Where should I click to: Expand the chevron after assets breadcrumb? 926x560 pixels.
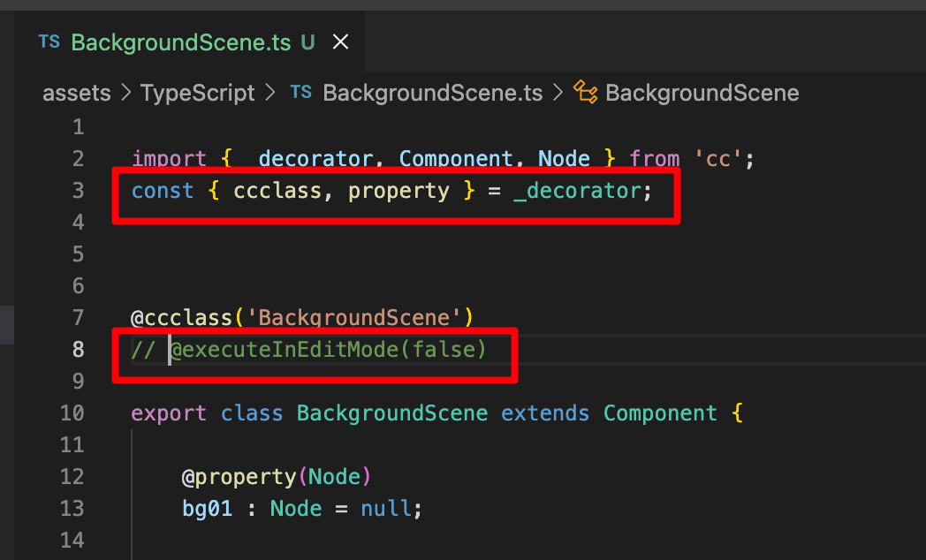coord(125,93)
